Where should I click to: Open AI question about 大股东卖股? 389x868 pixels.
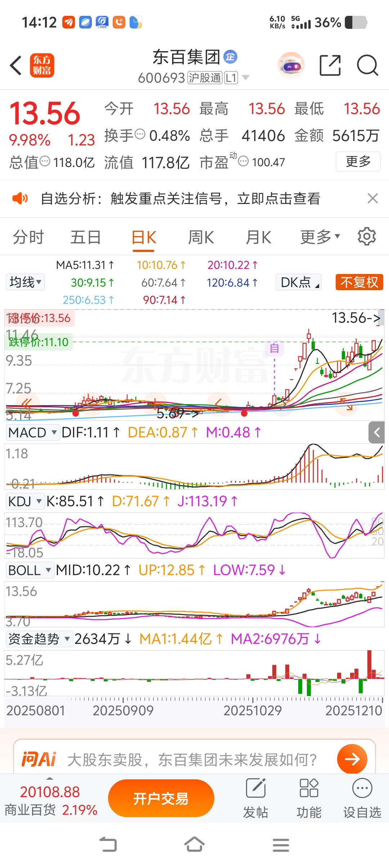pyautogui.click(x=192, y=759)
